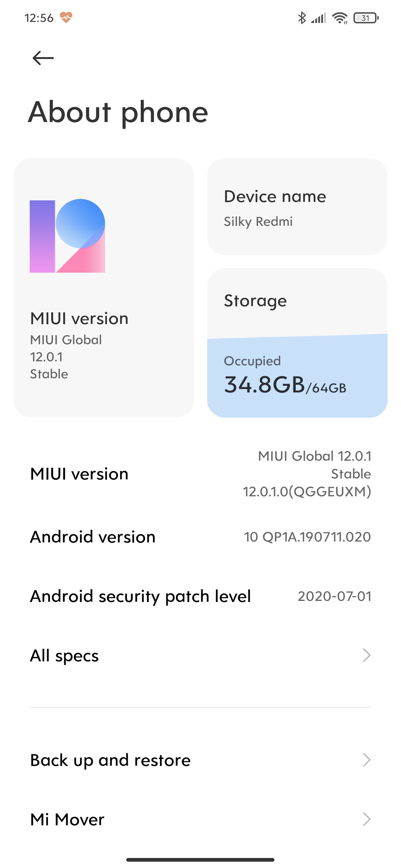Tap the clock showing 12:56
Image resolution: width=401 pixels, height=868 pixels.
click(39, 18)
